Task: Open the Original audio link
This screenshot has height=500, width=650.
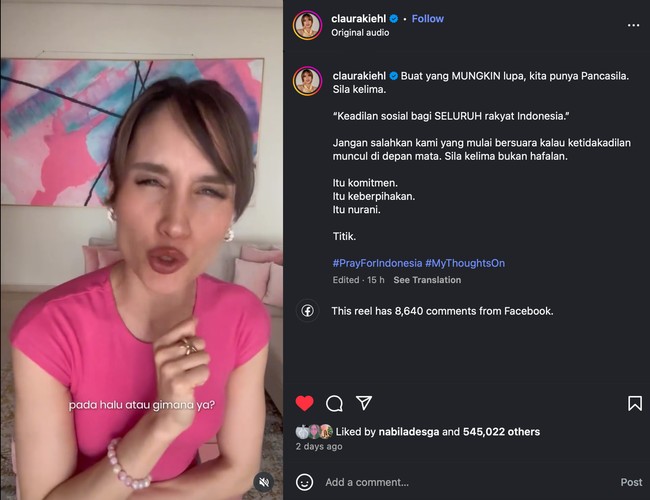Action: [x=360, y=32]
